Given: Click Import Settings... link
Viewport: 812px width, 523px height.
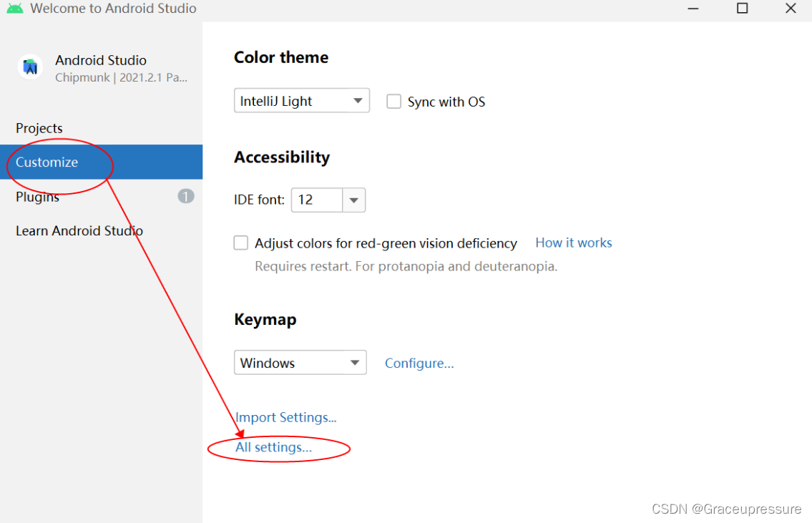Looking at the screenshot, I should 286,417.
